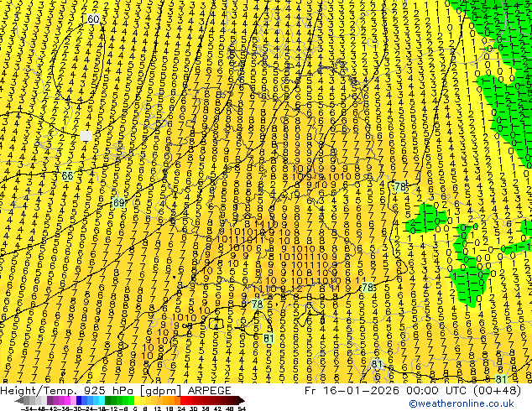Screen dimensions: 532x411
Task: Click the 54 value at scale end
Action: click(242, 409)
